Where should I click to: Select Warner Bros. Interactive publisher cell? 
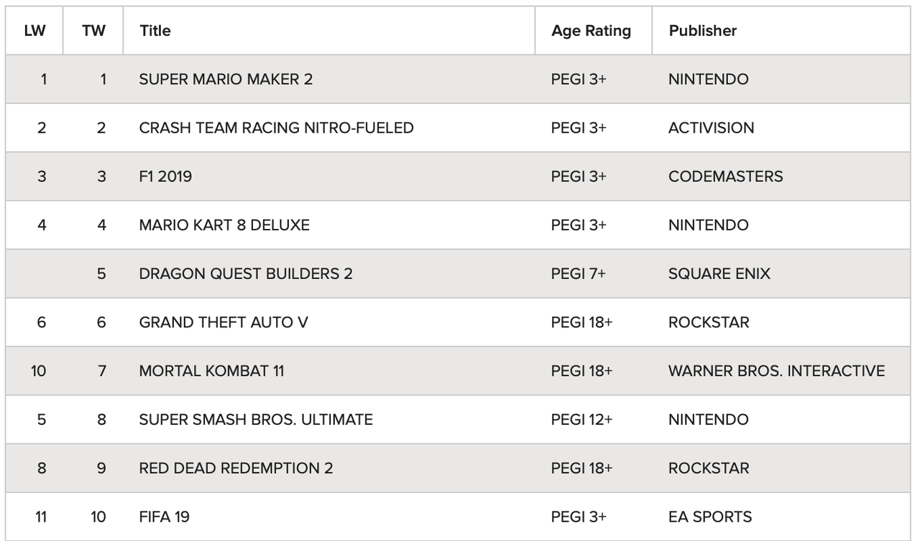(x=776, y=371)
